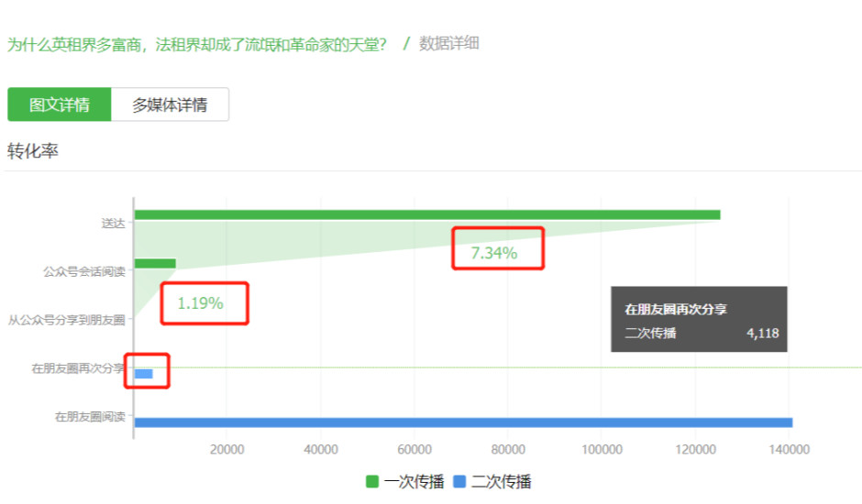The image size is (862, 504).
Task: Click the 公众号会话阅读 green bar
Action: click(x=155, y=263)
